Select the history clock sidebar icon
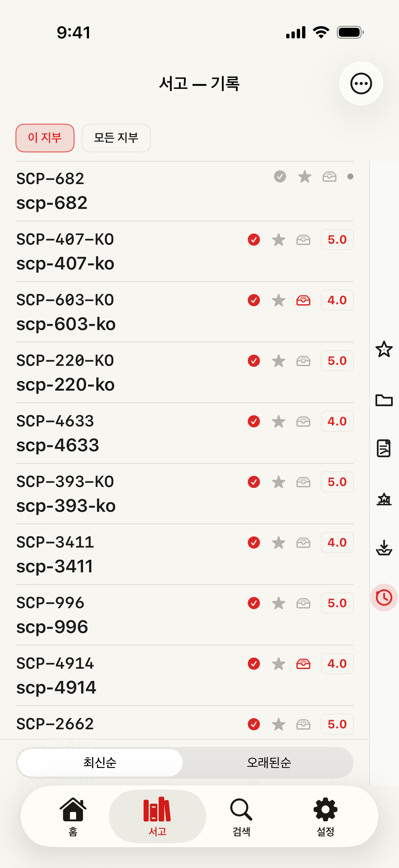This screenshot has height=868, width=399. [x=384, y=598]
